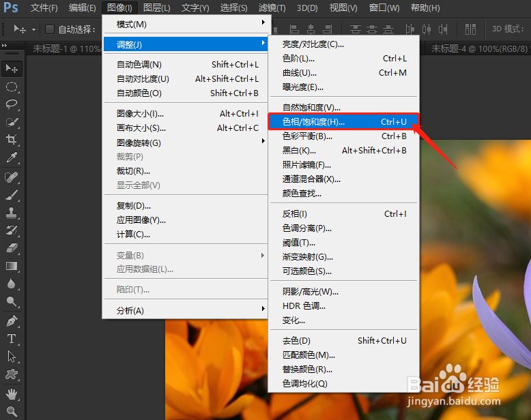Click the auto-align layers icon

point(470,29)
